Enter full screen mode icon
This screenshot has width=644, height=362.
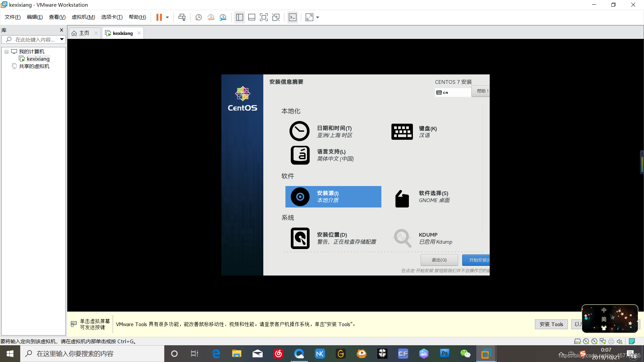coord(264,17)
